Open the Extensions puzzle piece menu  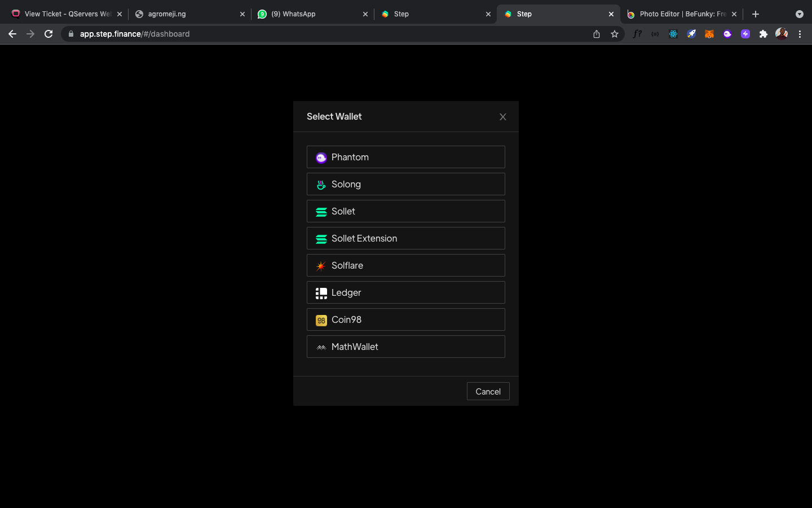[764, 34]
